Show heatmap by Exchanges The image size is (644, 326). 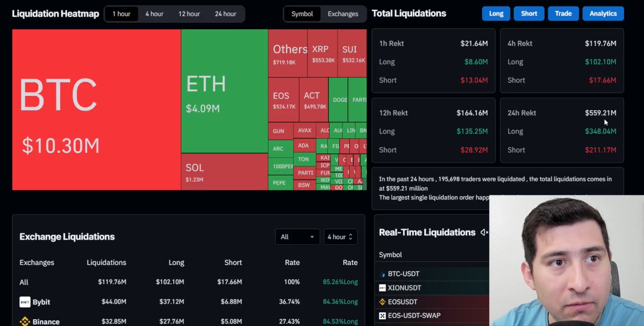pyautogui.click(x=343, y=14)
